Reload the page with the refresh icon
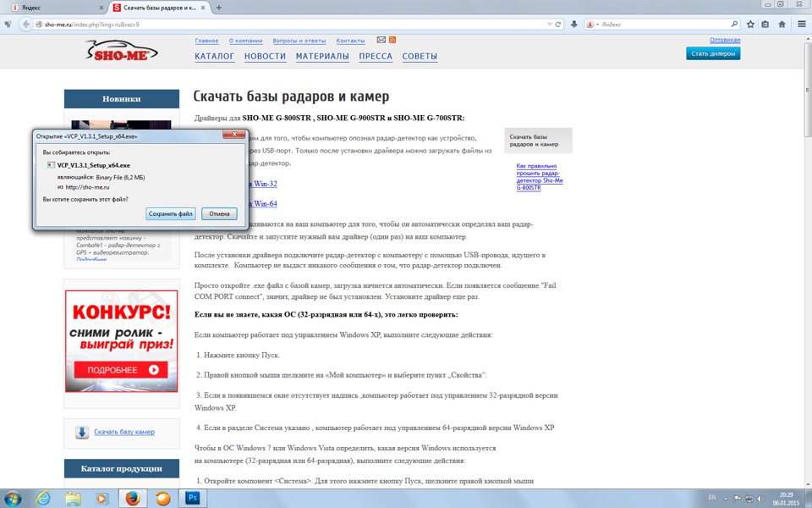Screen dimensions: 812x508 (558, 25)
